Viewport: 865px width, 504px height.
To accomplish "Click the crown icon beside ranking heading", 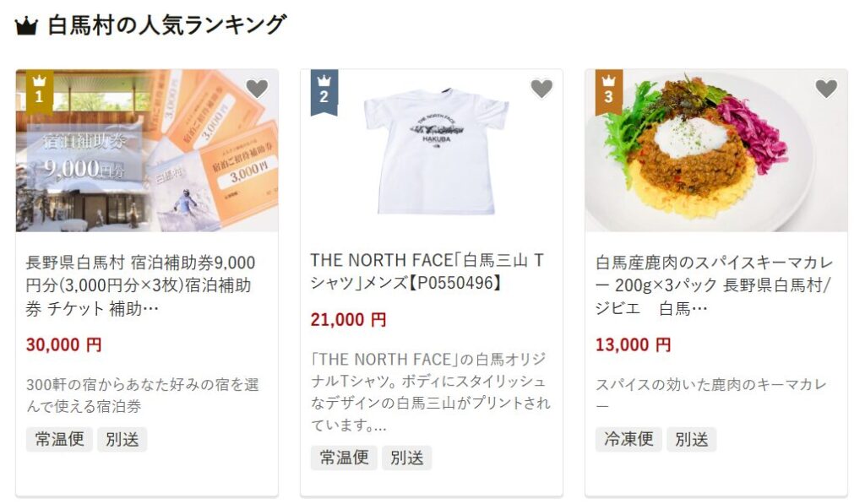I will point(26,26).
